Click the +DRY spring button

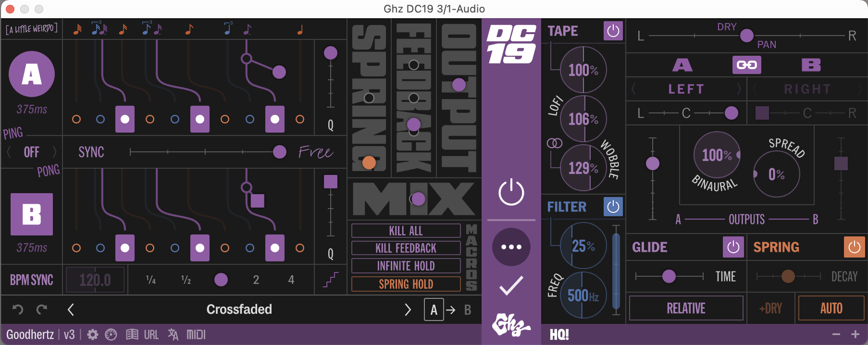(x=771, y=308)
